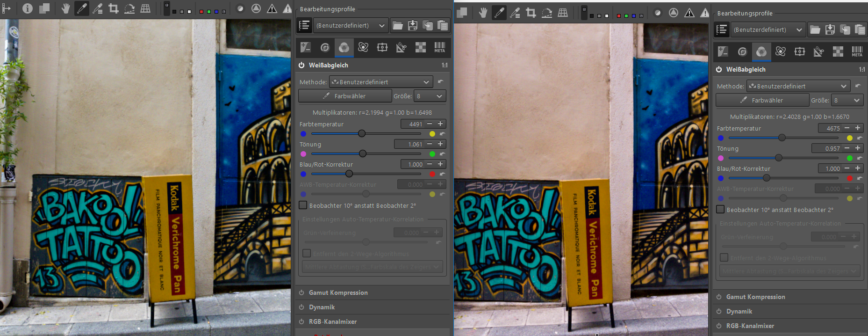Image resolution: width=868 pixels, height=336 pixels.
Task: Open the Größe dropdown in the right panel
Action: tap(846, 100)
